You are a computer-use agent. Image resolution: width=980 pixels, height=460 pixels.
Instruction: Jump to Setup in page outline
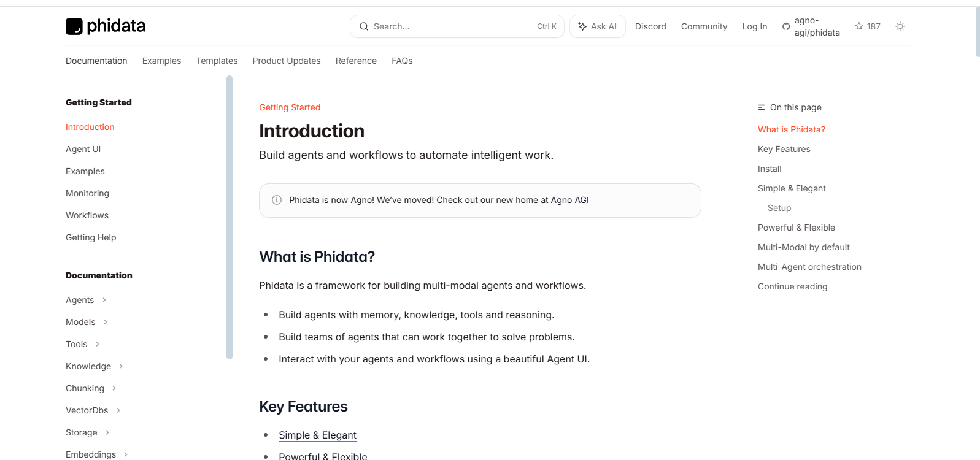(779, 208)
